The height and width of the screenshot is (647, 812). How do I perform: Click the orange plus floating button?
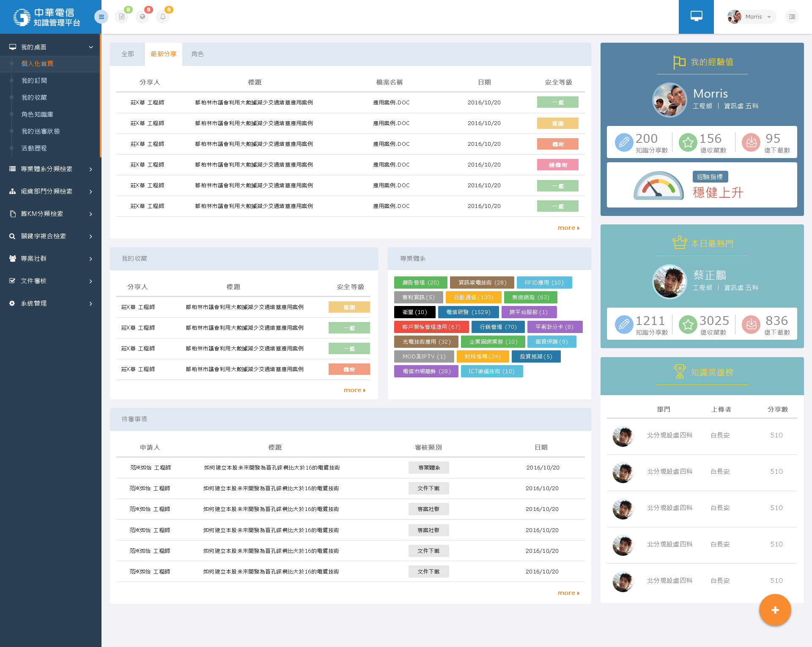point(775,610)
